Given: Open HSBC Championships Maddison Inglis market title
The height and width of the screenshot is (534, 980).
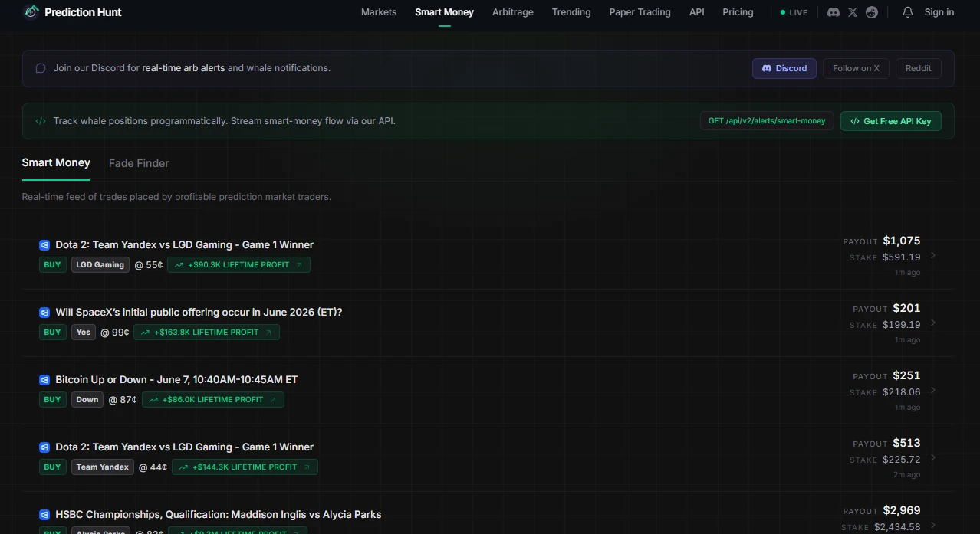Looking at the screenshot, I should click(218, 515).
